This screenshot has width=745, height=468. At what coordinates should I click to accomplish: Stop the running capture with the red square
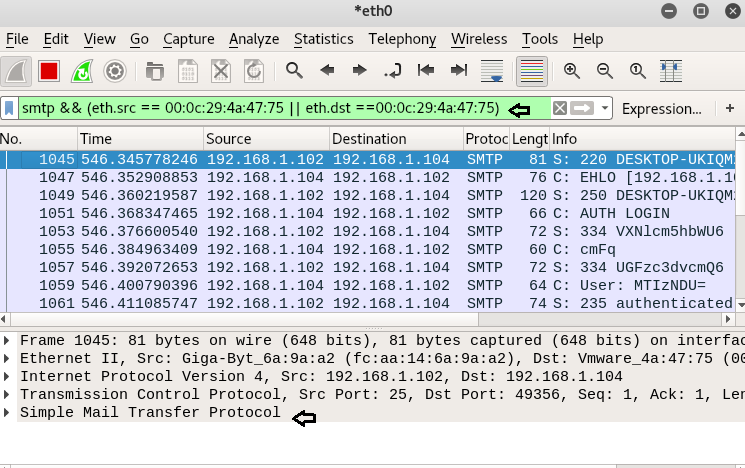(49, 72)
